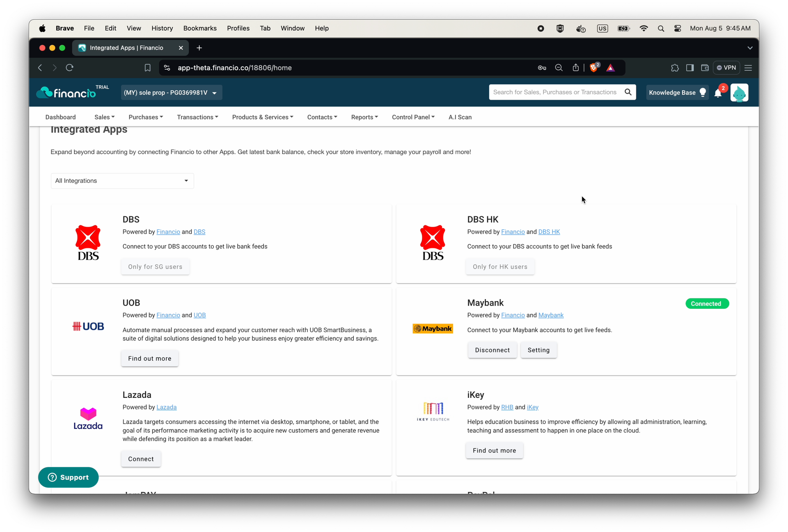Follow the RHB link under iKey
Screen dimensions: 788x532
507,407
